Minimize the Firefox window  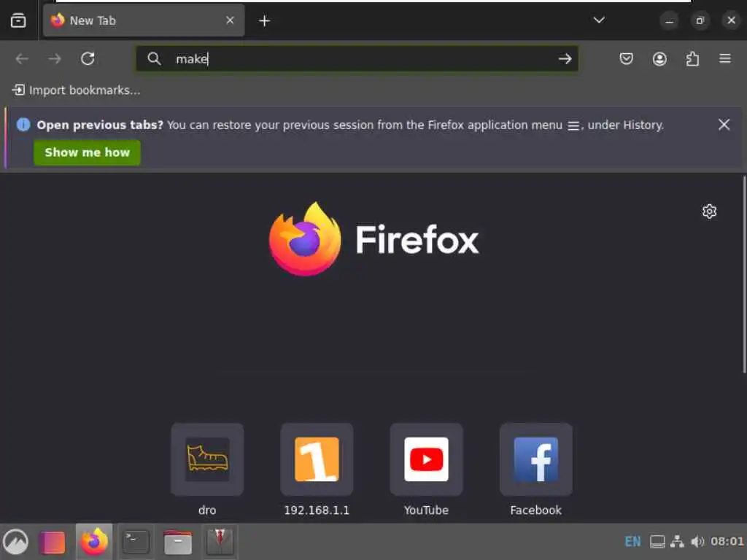(x=670, y=20)
